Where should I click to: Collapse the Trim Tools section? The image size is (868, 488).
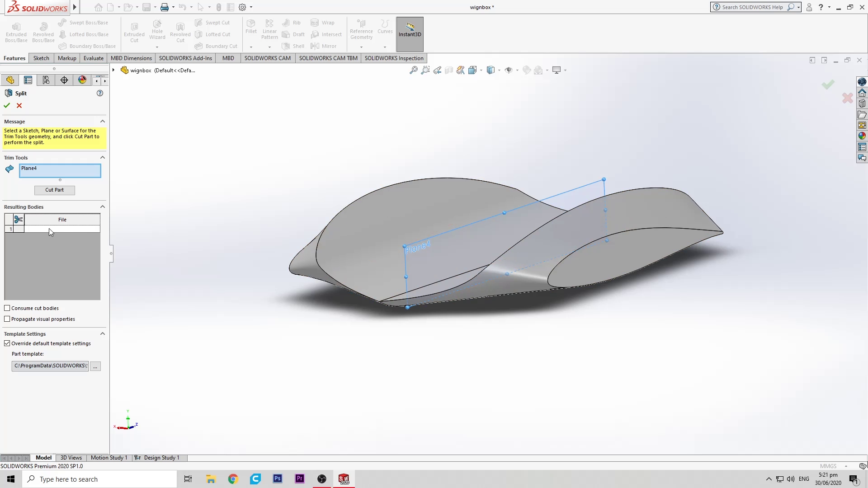point(103,158)
